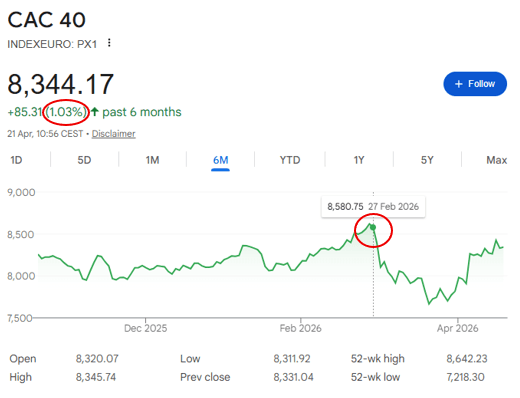Click the blue Follow button
Viewport: 520px width, 398px height.
(475, 84)
